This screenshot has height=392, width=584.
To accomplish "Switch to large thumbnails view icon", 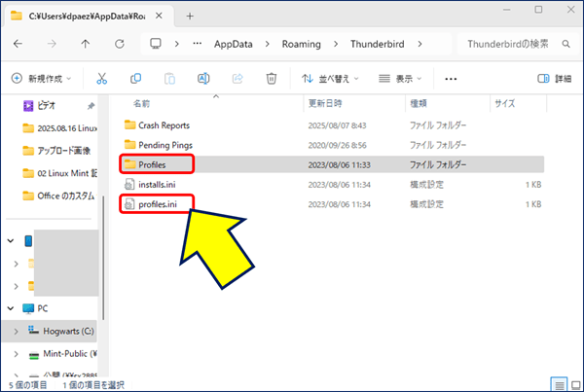I will (x=576, y=385).
